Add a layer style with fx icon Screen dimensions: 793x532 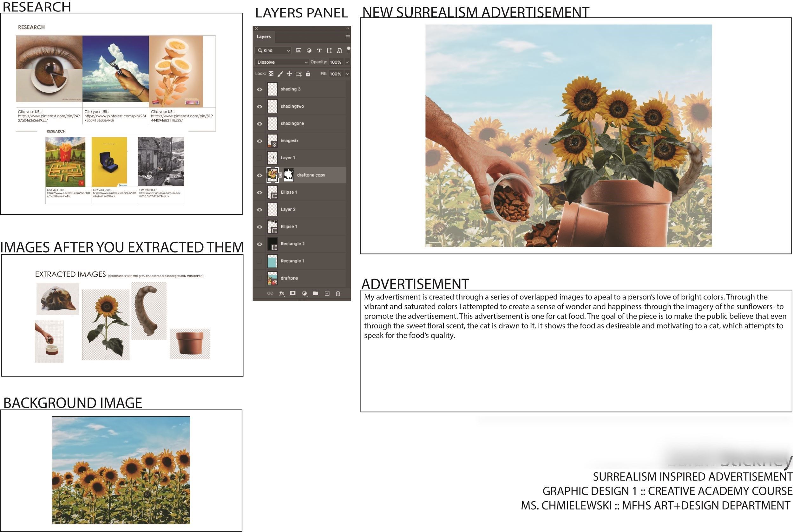click(282, 293)
